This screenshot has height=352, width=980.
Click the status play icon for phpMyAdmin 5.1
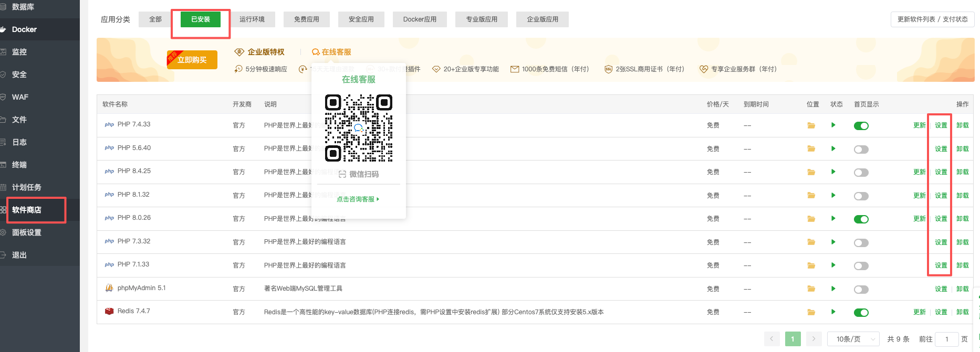click(x=833, y=289)
